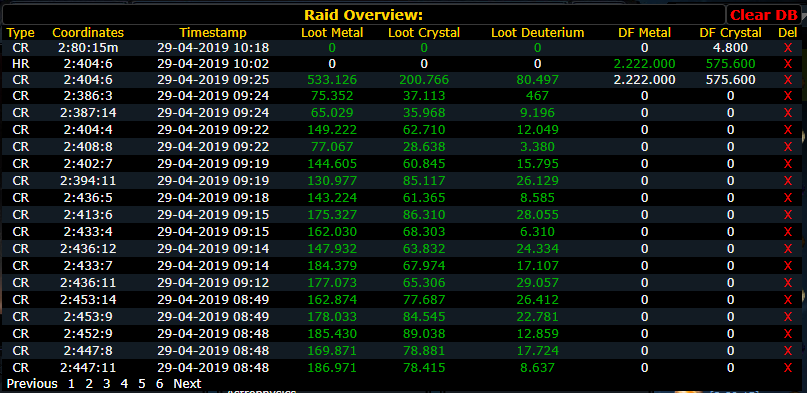The image size is (807, 393).
Task: Delete the 2:394:11 raid entry
Action: [x=787, y=181]
